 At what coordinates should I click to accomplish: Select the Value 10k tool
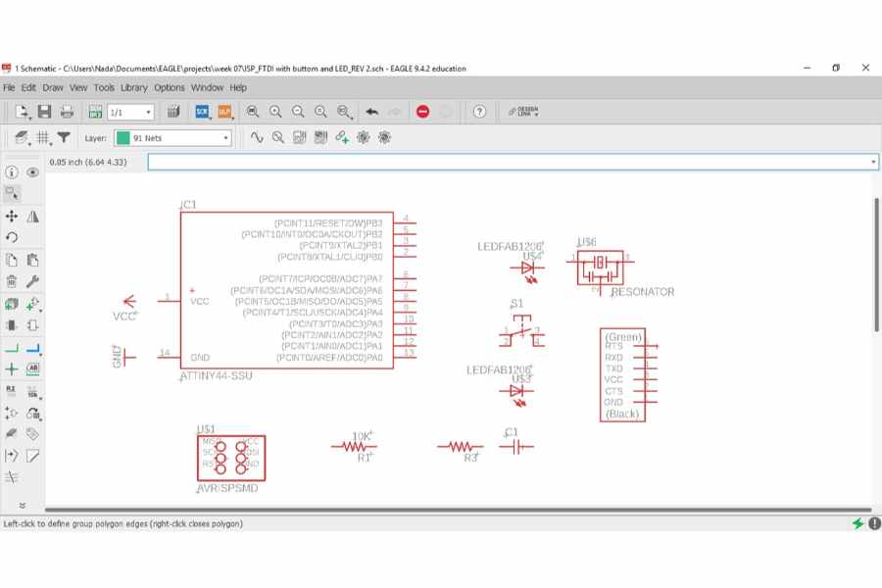click(33, 392)
